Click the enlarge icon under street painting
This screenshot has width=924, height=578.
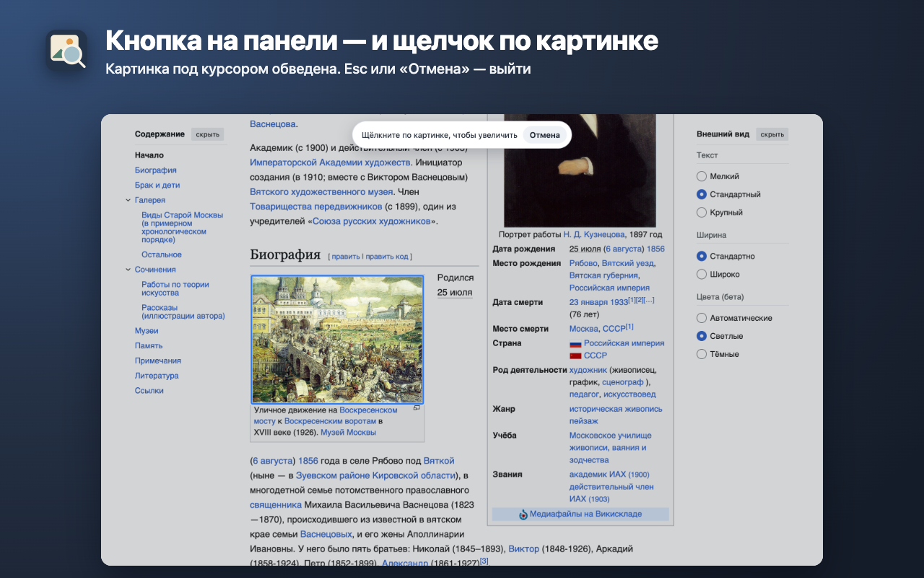(x=417, y=408)
